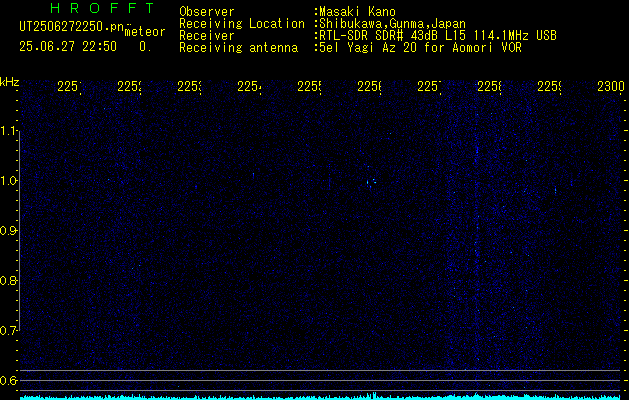This screenshot has height=400, width=629.
Task: Click the 0.6 kHz frequency label
Action: pos(8,380)
